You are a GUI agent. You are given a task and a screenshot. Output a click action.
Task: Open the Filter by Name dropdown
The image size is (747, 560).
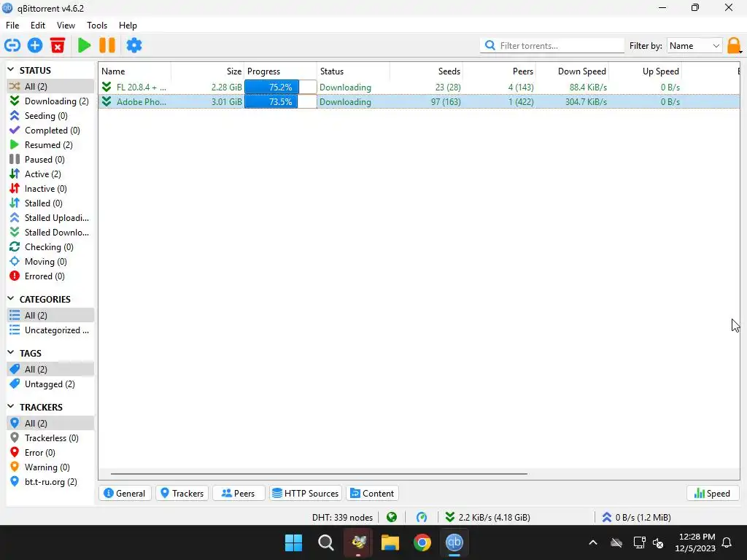pyautogui.click(x=694, y=46)
